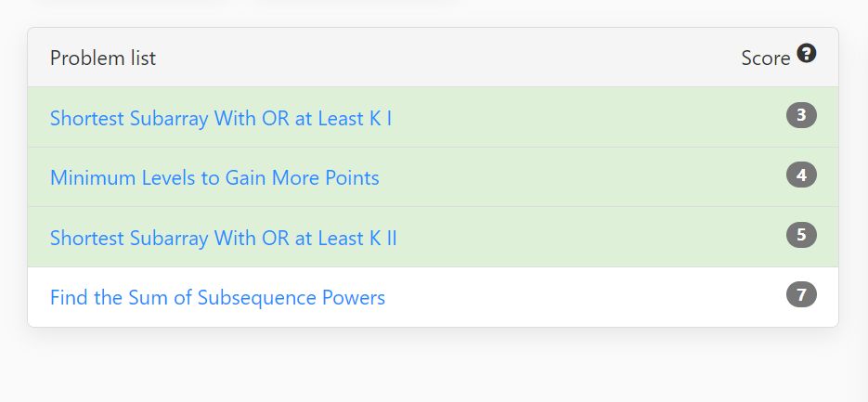The height and width of the screenshot is (402, 868).
Task: Click the blank page area below the problem card
Action: (434, 366)
